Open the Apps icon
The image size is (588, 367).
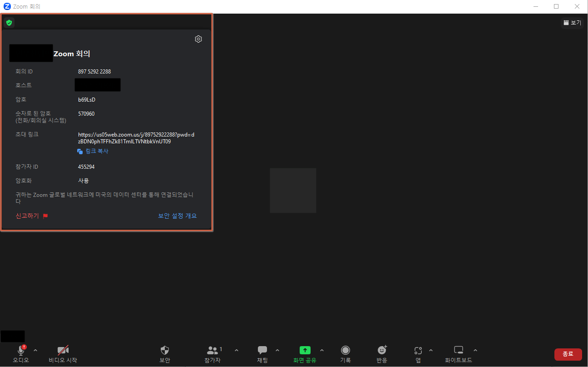click(x=418, y=350)
